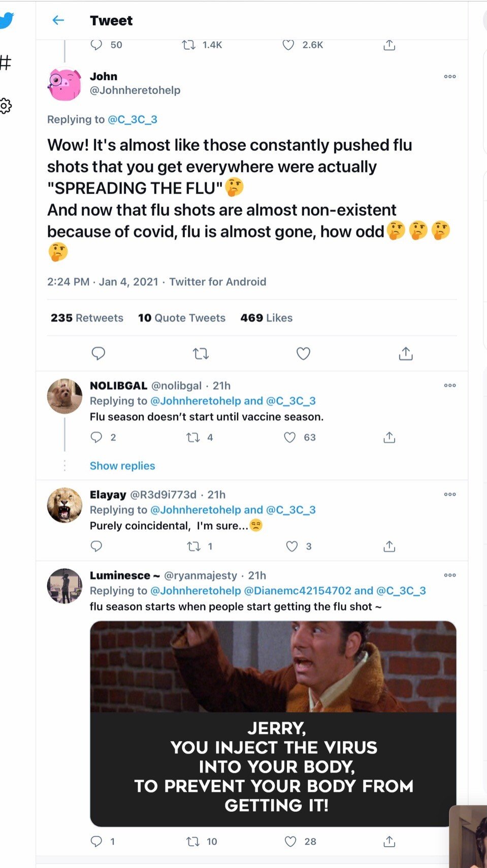
Task: Retweet NOLIBGAL's reply
Action: pos(193,437)
